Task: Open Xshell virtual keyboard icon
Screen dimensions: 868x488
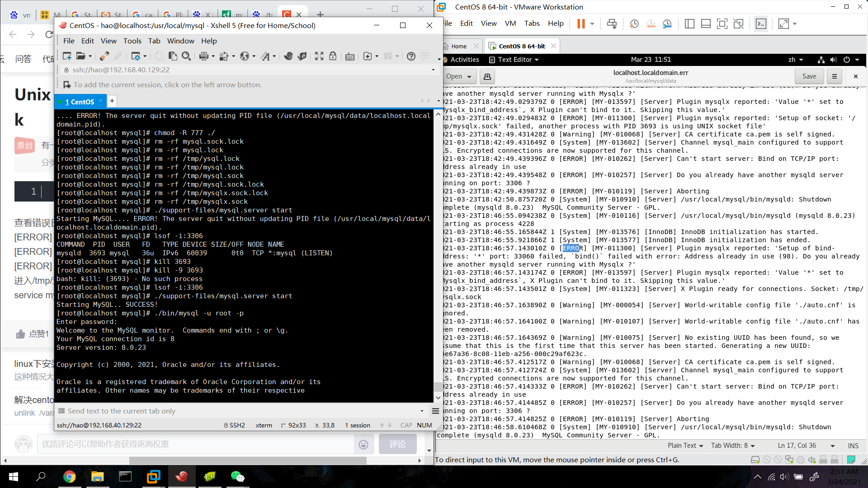Action: [x=349, y=56]
